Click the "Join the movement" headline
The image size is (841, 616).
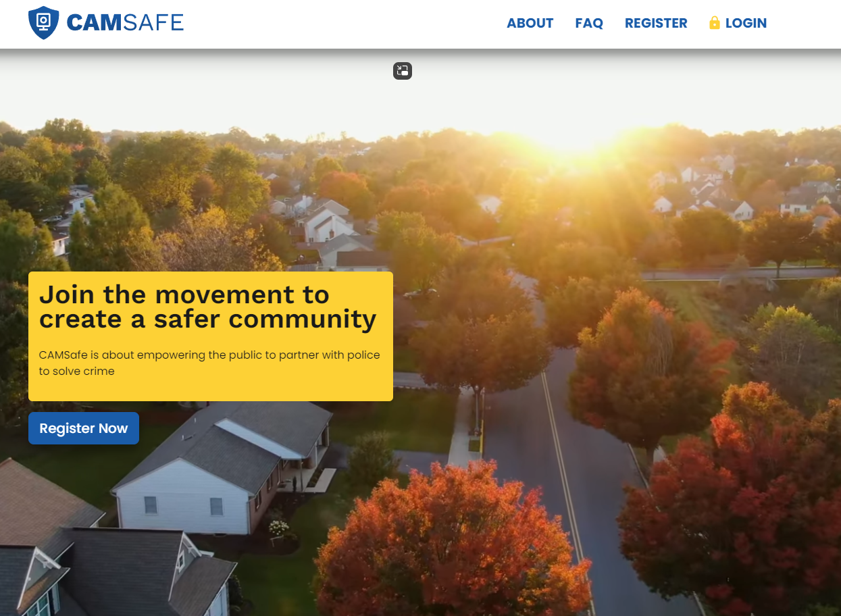(208, 307)
